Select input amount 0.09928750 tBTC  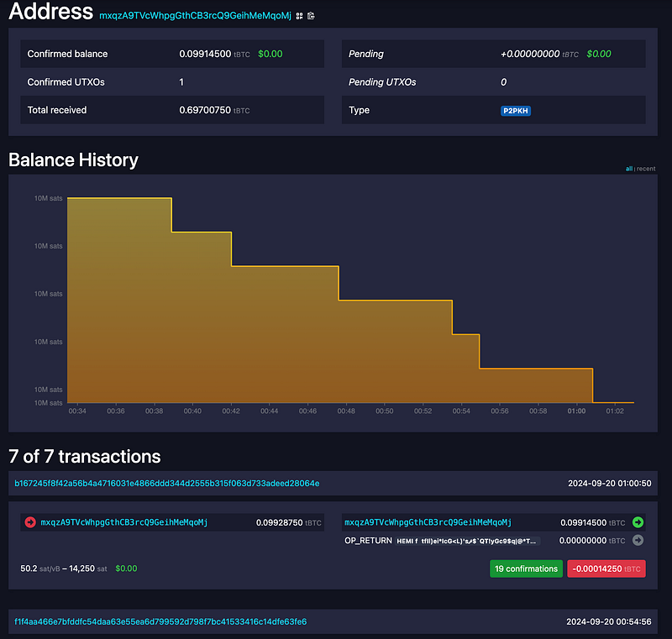(x=288, y=522)
